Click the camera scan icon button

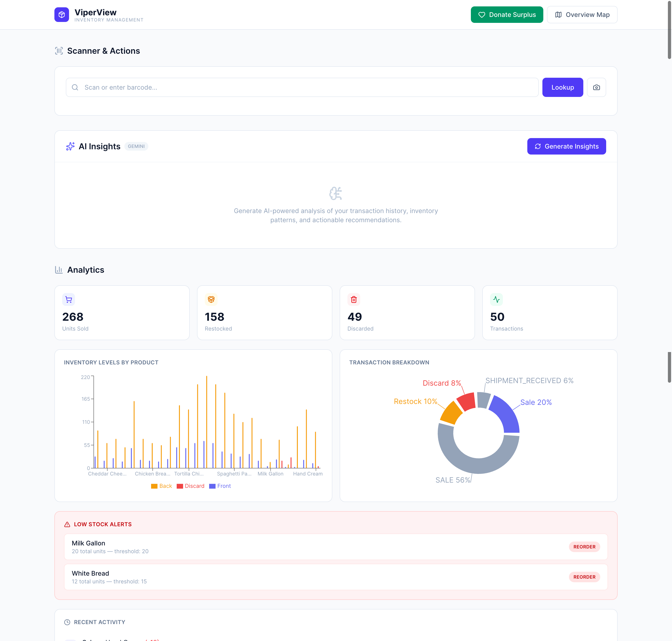(x=596, y=88)
